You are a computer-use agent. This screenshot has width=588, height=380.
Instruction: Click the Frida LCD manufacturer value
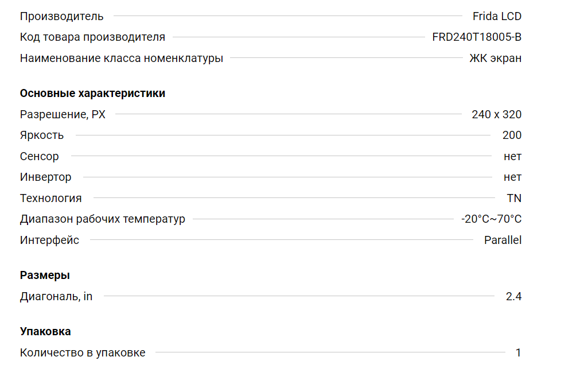[x=497, y=16]
